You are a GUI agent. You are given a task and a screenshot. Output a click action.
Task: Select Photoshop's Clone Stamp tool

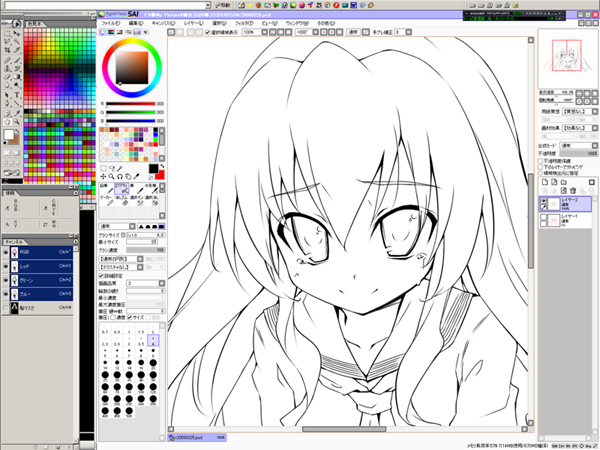pos(7,68)
